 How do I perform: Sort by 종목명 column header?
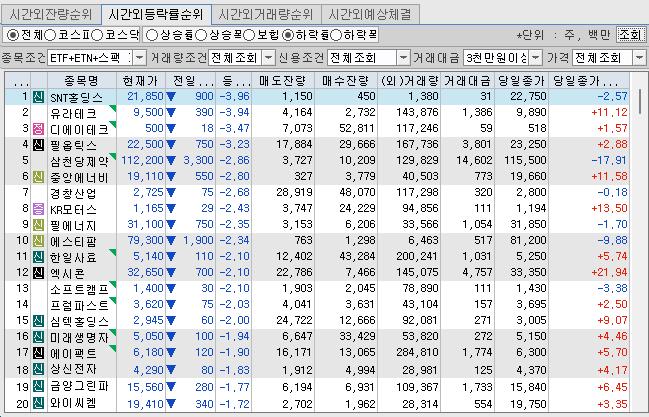coord(82,81)
